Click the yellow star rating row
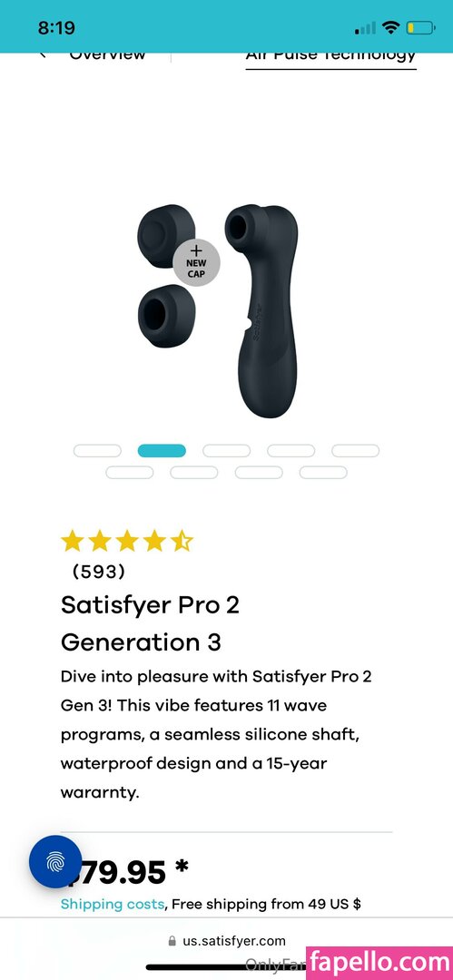This screenshot has height=980, width=453. point(127,541)
